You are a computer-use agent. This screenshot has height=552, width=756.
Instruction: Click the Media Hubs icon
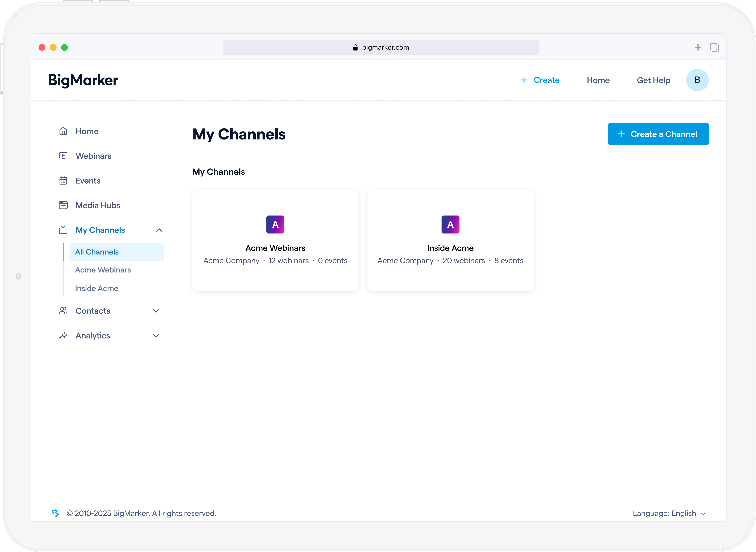coord(63,205)
